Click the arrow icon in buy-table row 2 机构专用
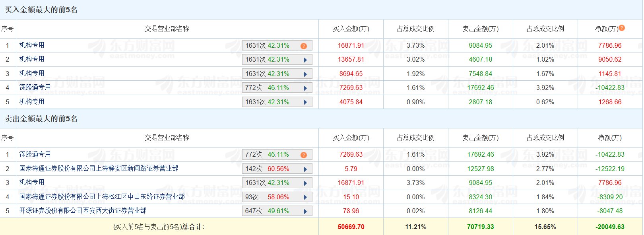 point(305,60)
